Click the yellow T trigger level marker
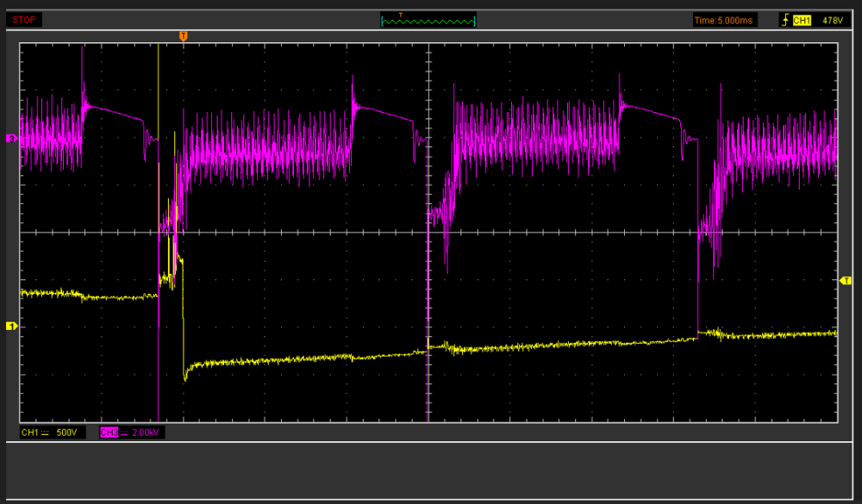This screenshot has width=862, height=504. point(846,281)
